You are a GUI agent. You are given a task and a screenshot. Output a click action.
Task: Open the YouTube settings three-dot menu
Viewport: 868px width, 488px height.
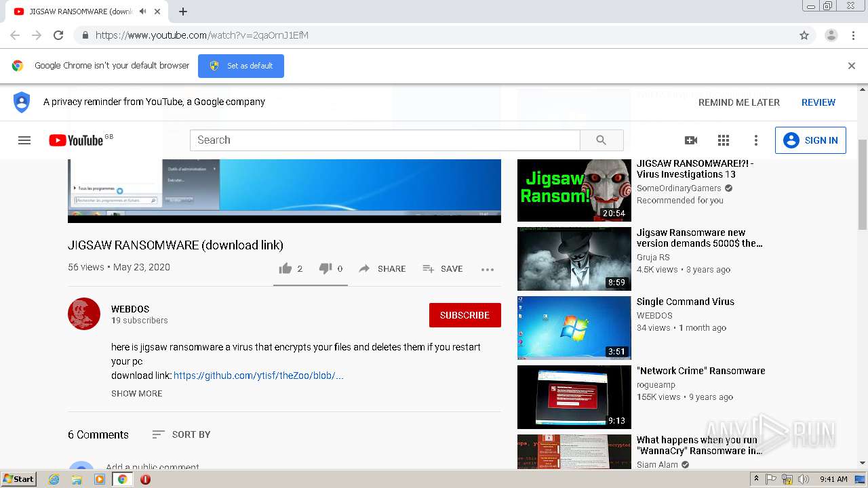(756, 140)
